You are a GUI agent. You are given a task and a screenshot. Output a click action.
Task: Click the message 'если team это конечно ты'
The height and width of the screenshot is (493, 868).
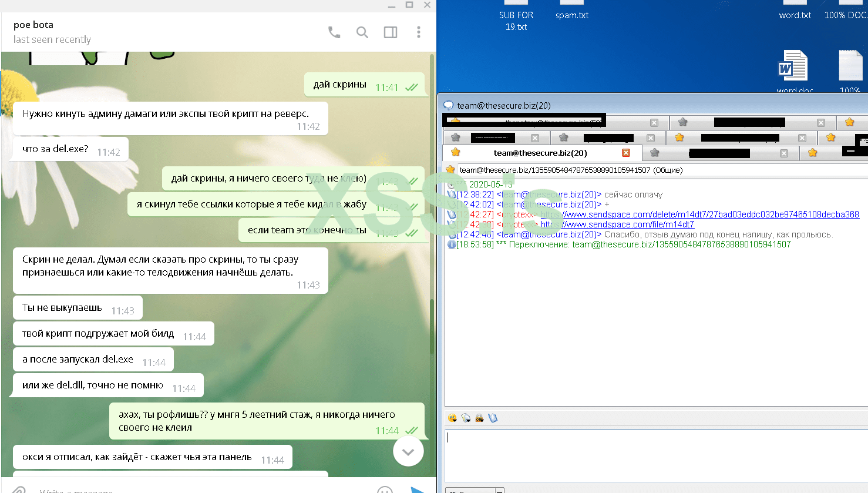(331, 230)
